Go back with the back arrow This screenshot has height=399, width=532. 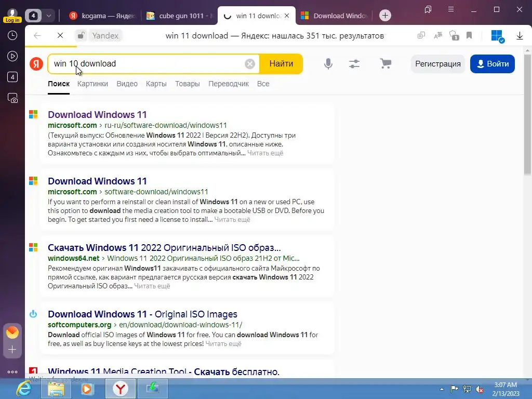coord(37,35)
